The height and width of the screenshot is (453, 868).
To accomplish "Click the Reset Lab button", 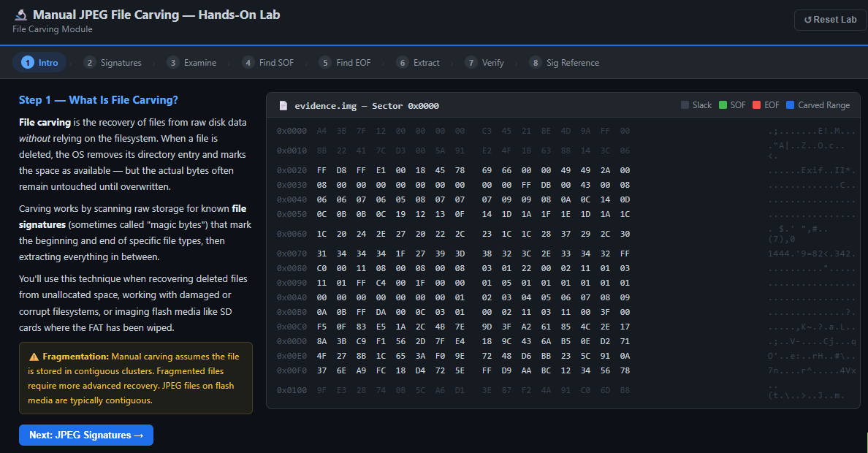I will tap(830, 20).
